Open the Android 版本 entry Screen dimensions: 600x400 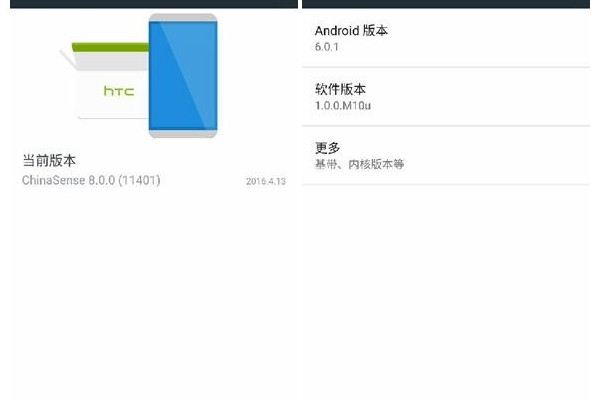[x=446, y=38]
